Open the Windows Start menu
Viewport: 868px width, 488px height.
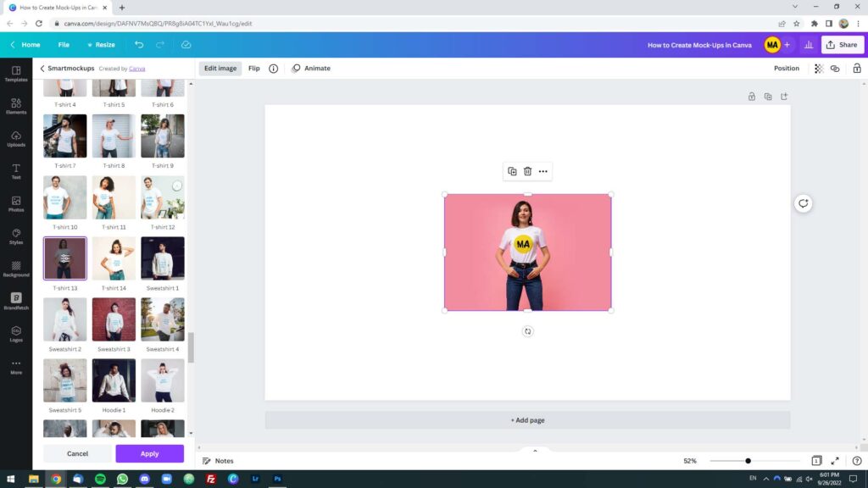click(10, 480)
